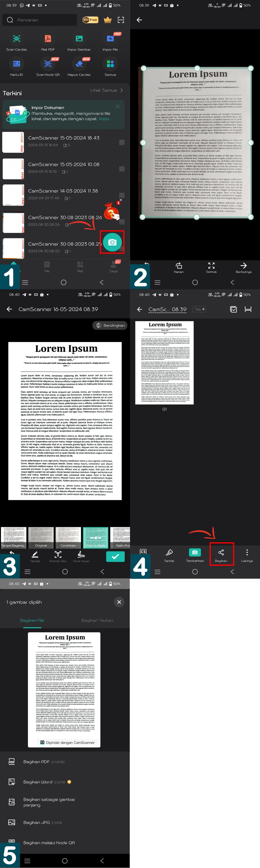This screenshot has width=260, height=868.
Task: Apply the Cerahkan filter preset
Action: click(68, 537)
